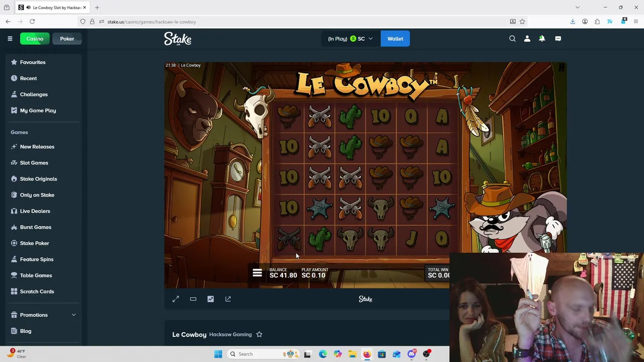Open the slot game hamburger menu

(257, 273)
